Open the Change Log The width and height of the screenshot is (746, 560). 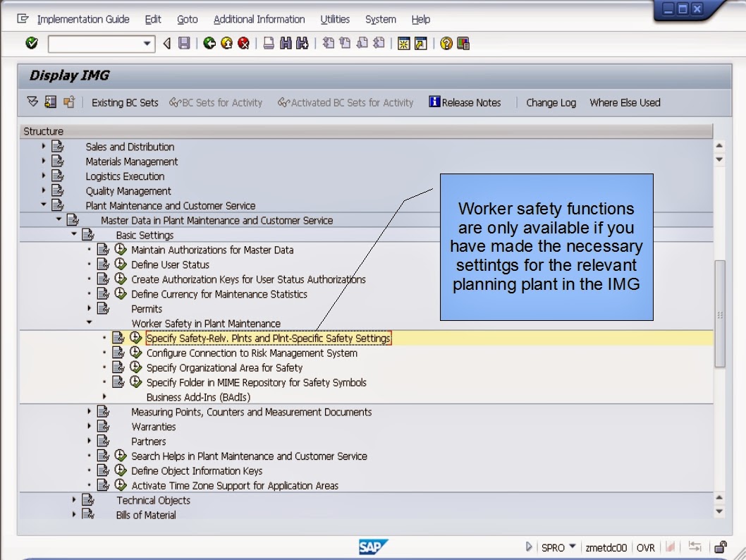pos(551,102)
